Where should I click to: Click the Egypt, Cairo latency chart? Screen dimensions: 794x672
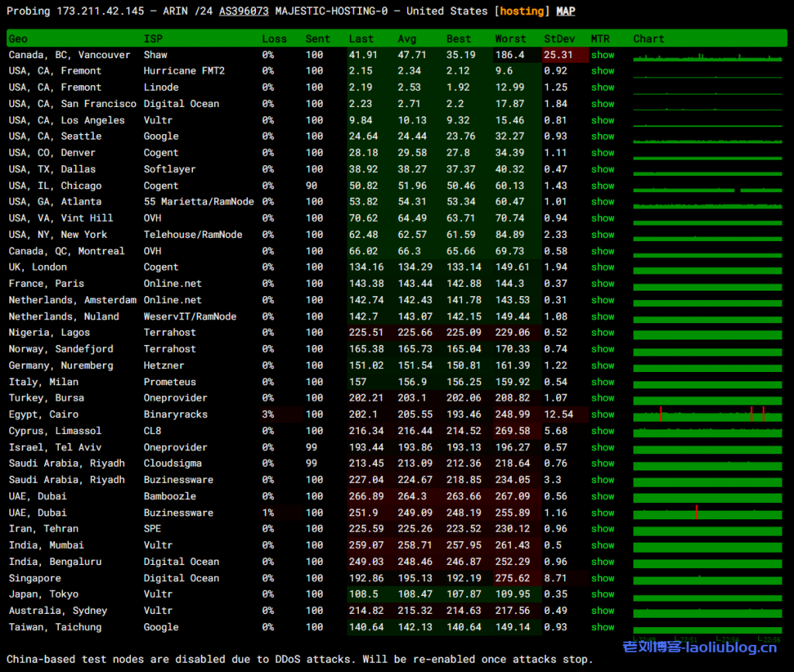click(x=707, y=415)
